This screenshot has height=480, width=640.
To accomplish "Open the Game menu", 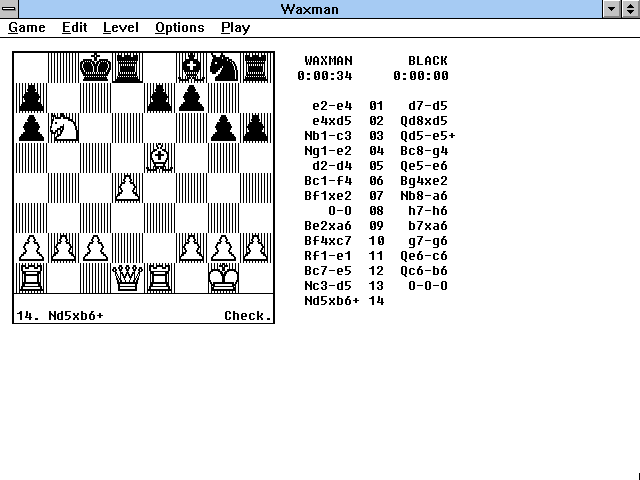I will click(x=27, y=28).
